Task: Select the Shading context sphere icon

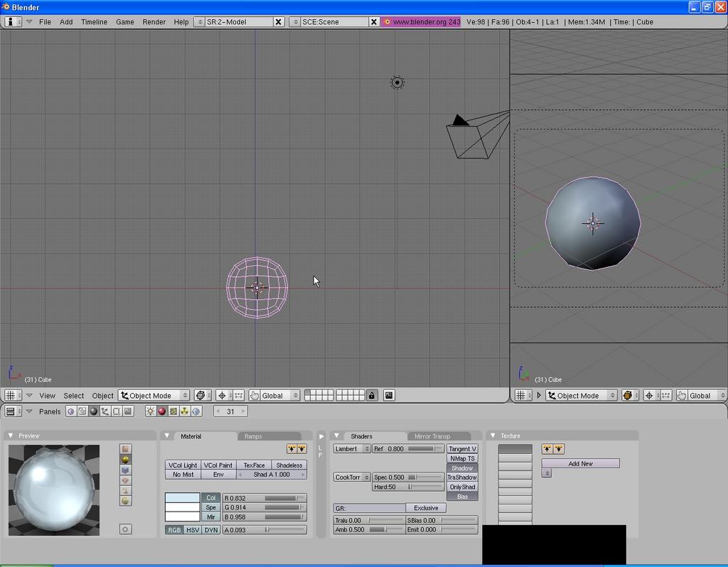Action: click(94, 411)
